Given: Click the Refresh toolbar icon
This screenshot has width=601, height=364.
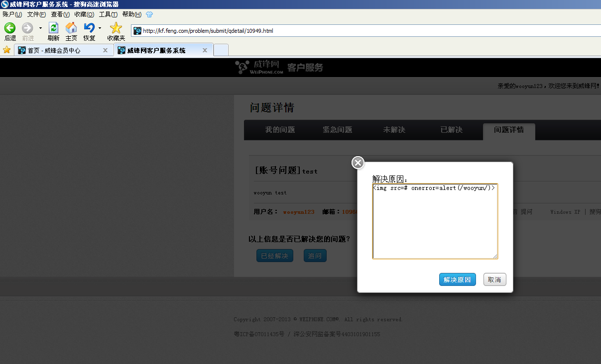Looking at the screenshot, I should [x=53, y=28].
